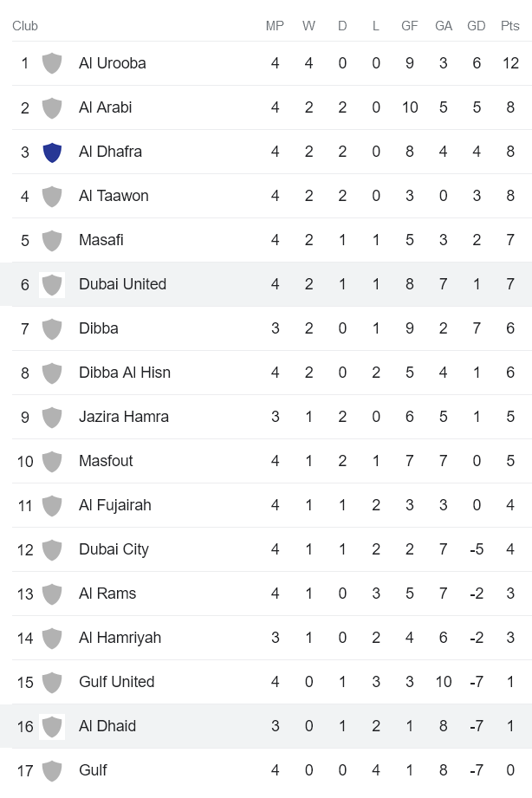Screen dimensions: 532x798
Task: Click the Dibba club crest icon
Action: coord(52,328)
